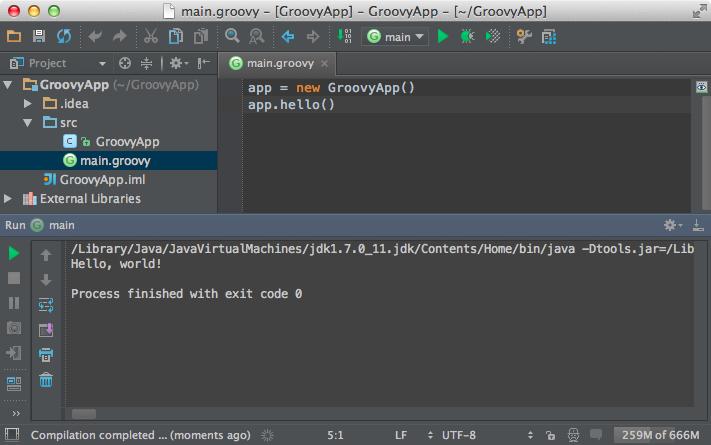The height and width of the screenshot is (445, 711).
Task: Toggle Scroll to End in console
Action: coord(46,330)
